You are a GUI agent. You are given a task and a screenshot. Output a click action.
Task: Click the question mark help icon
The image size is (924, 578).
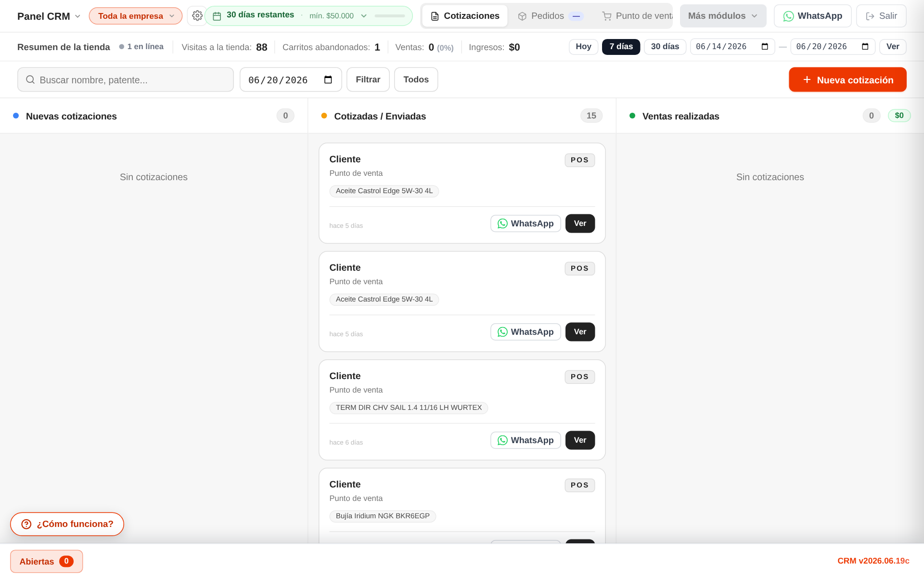point(26,524)
